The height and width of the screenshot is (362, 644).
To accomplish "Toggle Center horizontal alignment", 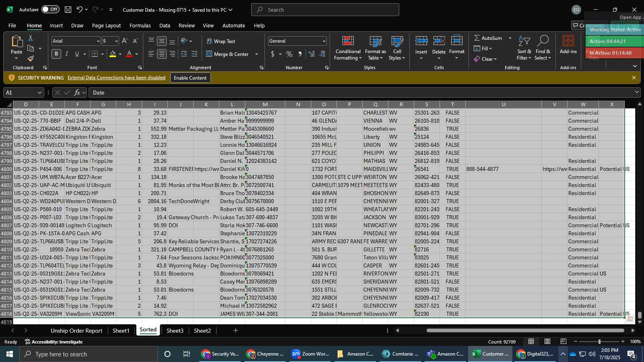I will tap(162, 54).
